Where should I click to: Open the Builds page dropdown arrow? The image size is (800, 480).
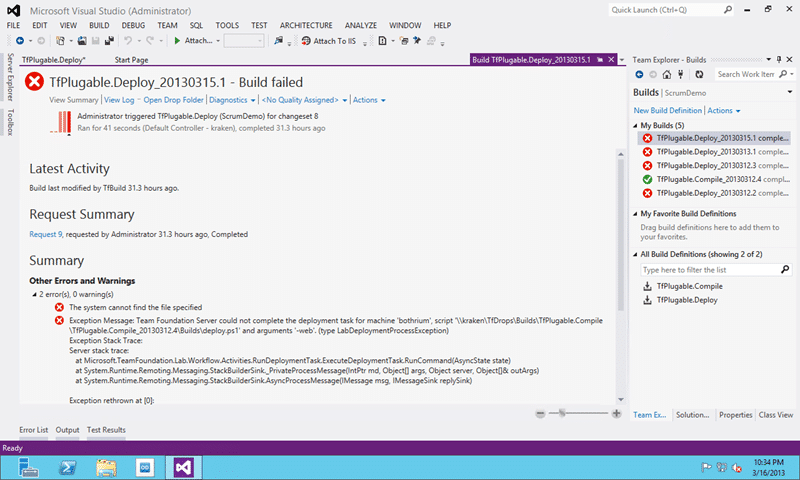[x=790, y=92]
